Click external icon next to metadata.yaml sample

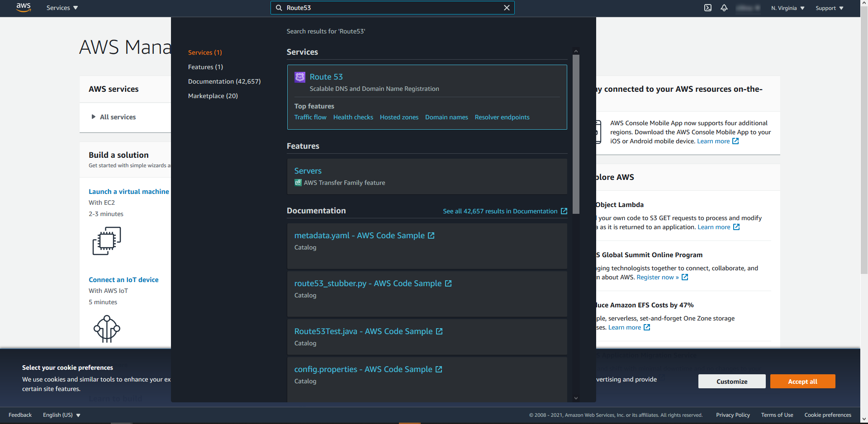[x=431, y=236]
